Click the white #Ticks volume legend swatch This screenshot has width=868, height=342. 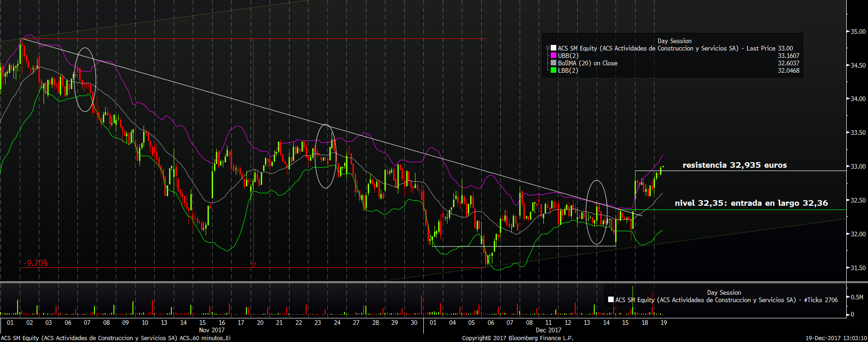click(x=611, y=300)
